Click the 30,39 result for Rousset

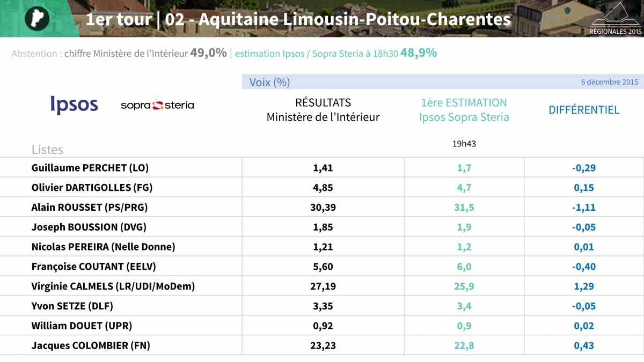(x=323, y=208)
